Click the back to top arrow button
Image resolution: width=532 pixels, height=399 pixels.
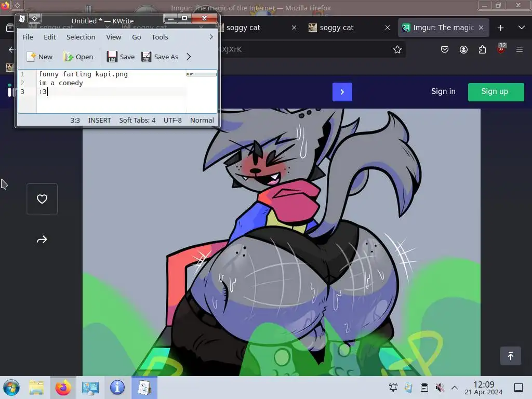tap(511, 356)
